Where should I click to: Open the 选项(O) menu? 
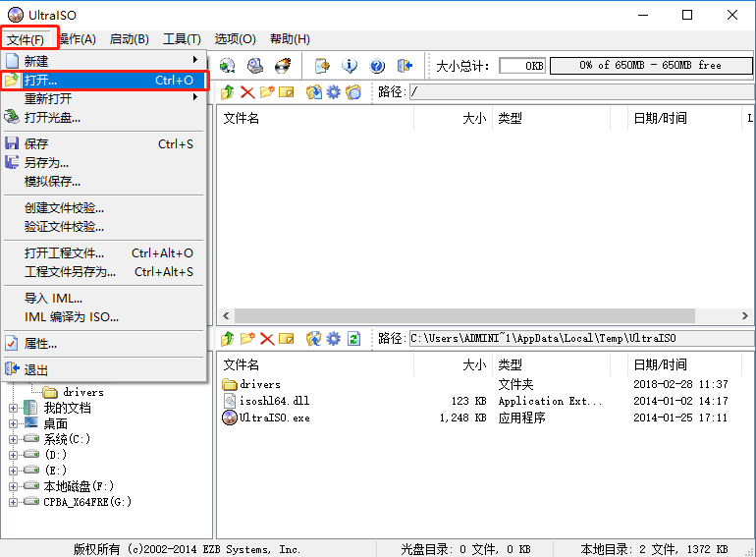click(x=236, y=39)
